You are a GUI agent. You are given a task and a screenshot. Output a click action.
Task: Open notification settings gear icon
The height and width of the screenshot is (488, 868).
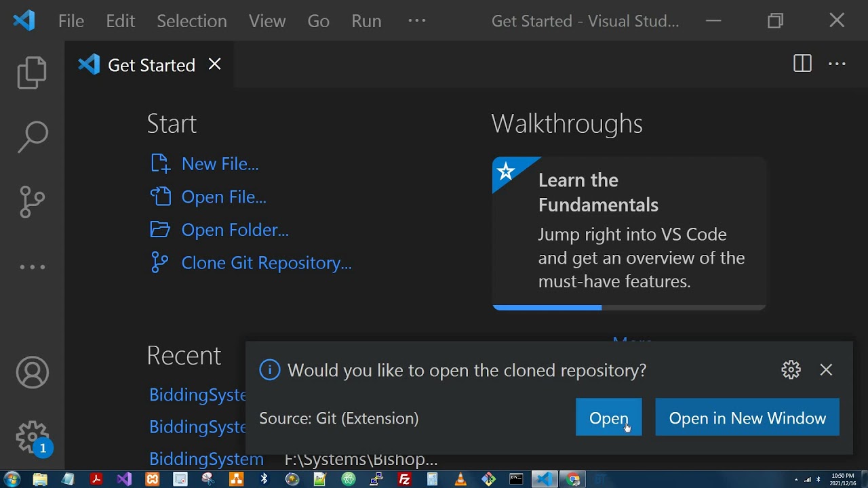click(x=791, y=370)
